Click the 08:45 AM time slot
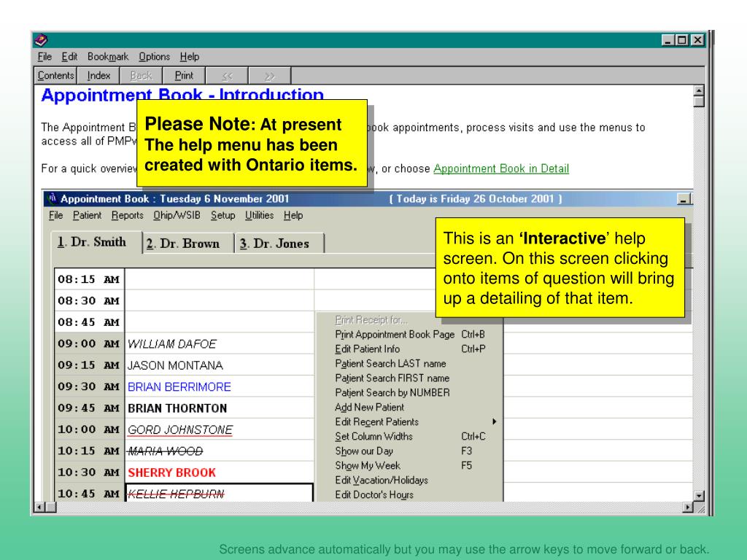 [x=88, y=322]
